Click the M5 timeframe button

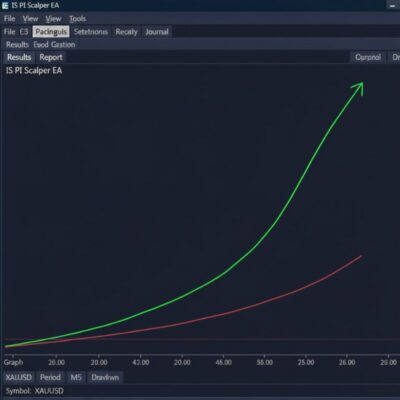(76, 377)
